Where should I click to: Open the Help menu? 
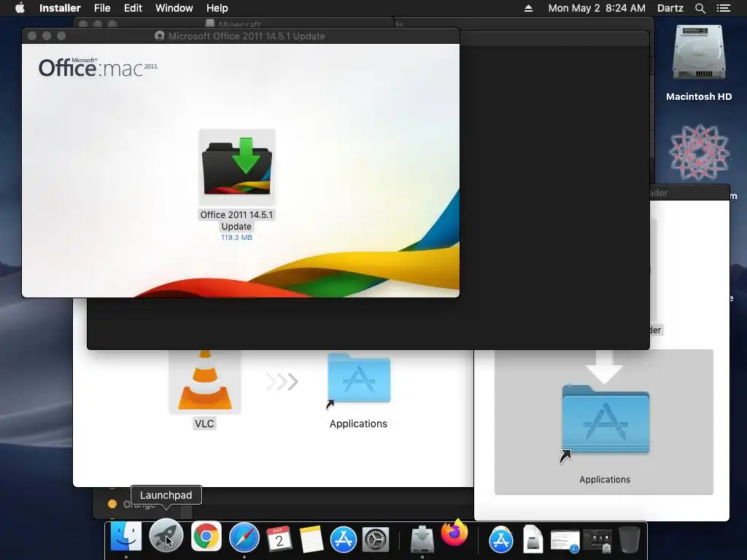[217, 8]
